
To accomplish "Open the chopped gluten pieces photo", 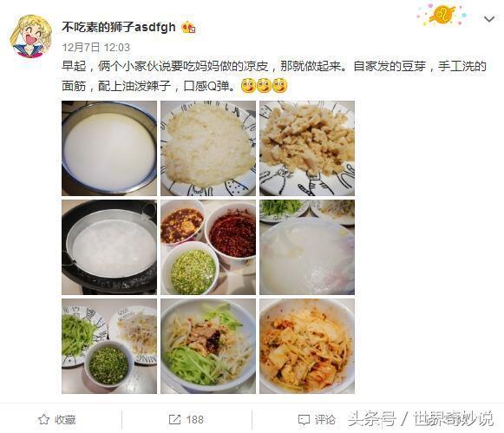I will [307, 148].
